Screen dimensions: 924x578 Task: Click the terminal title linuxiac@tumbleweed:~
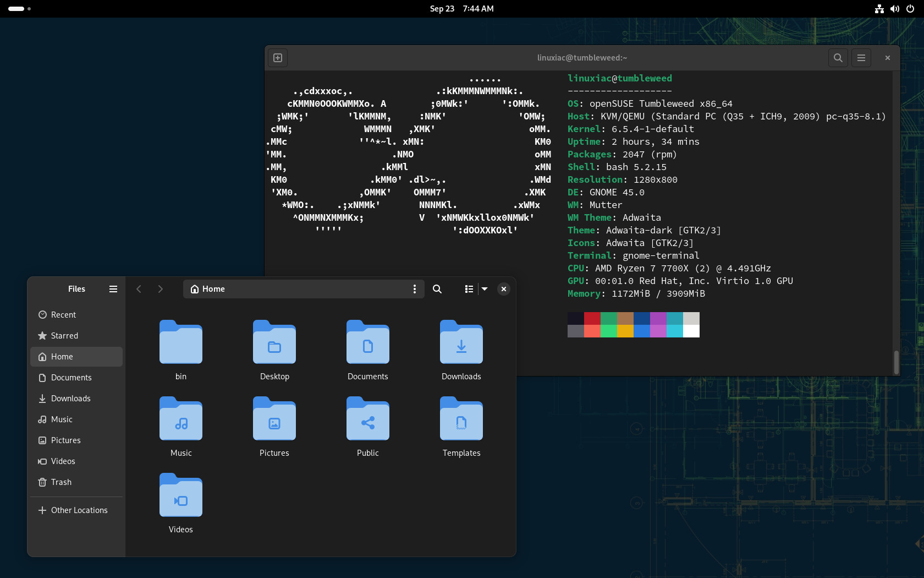point(582,58)
